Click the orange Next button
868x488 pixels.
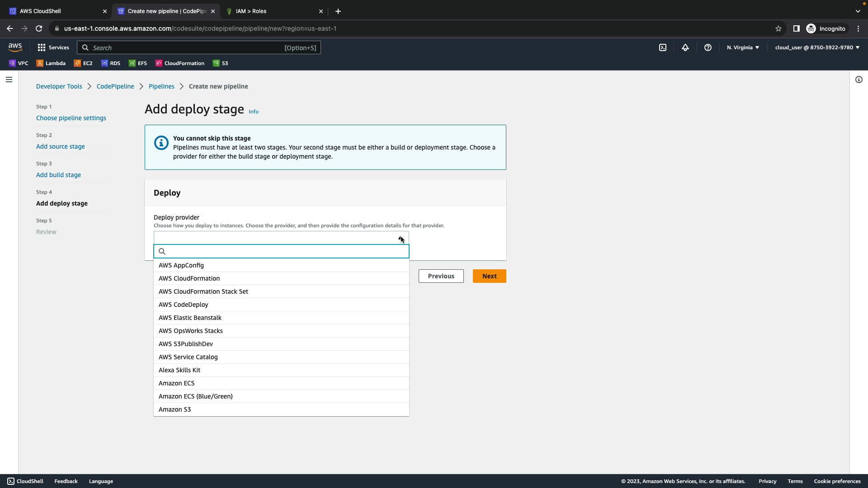pyautogui.click(x=489, y=276)
